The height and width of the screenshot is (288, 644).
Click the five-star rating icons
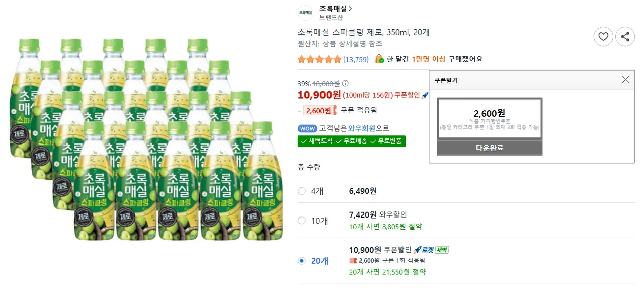(319, 59)
